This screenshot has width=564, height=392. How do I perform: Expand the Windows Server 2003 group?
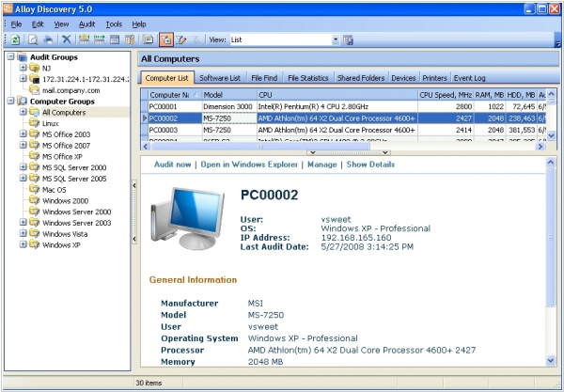click(x=23, y=222)
